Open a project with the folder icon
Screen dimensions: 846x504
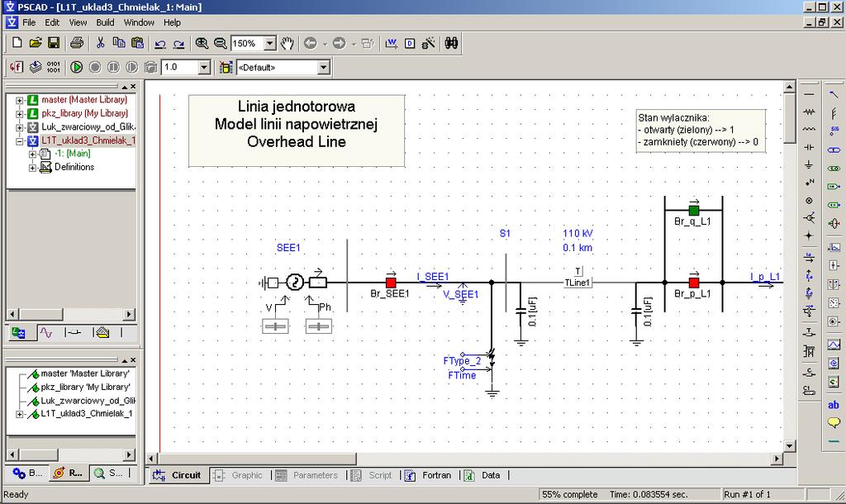click(35, 43)
